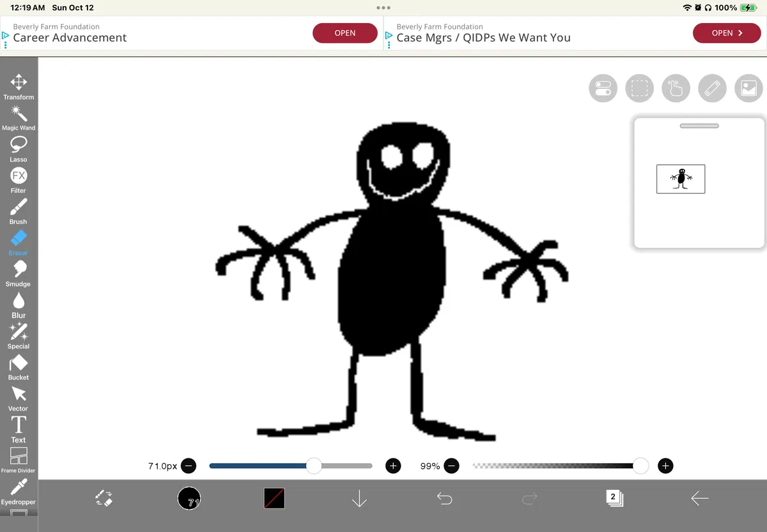767x532 pixels.
Task: Click OPEN on Case Mgrs ad
Action: (727, 33)
